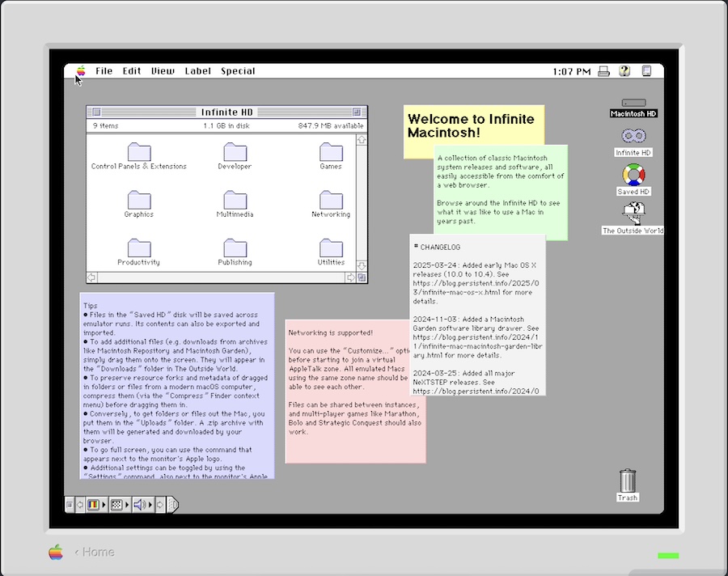Click the left scroll arrow in Infinite HD window
Image resolution: width=728 pixels, height=576 pixels.
point(91,277)
